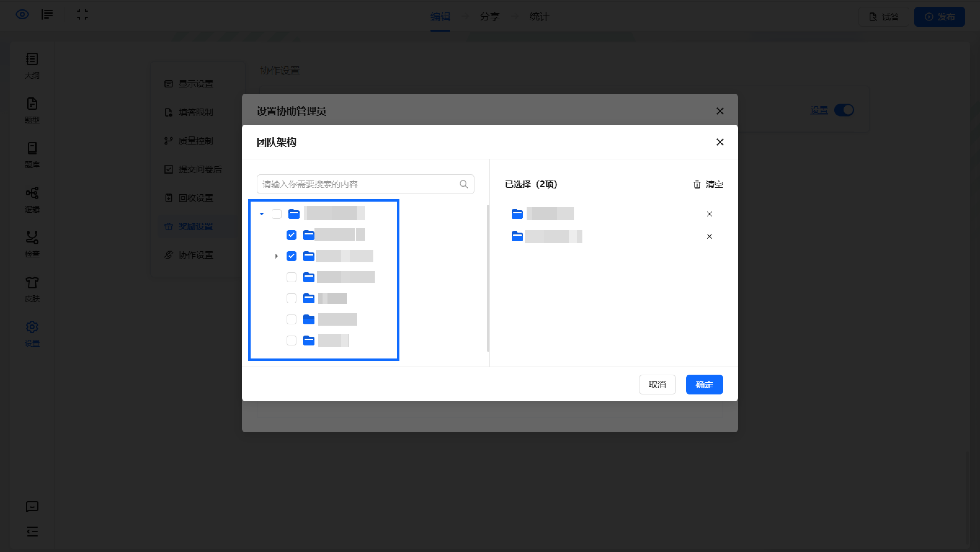
Task: Remove the second selected item
Action: 709,236
